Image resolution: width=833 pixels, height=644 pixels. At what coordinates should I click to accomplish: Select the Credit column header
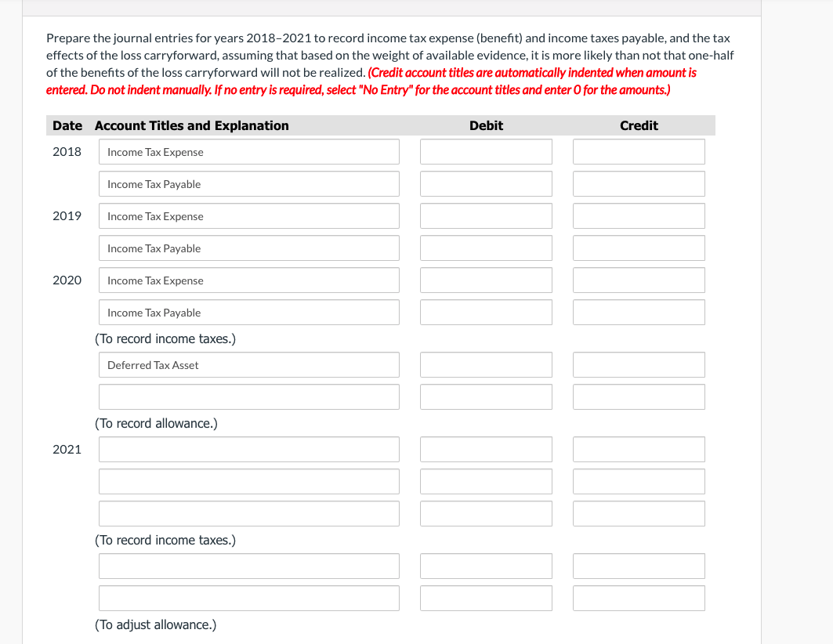(639, 125)
